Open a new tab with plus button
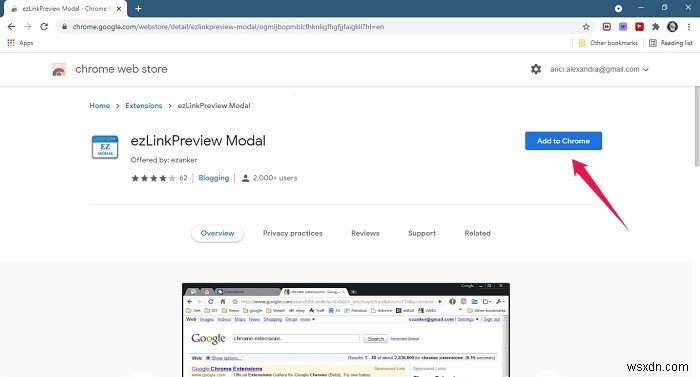This screenshot has width=700, height=377. click(138, 8)
